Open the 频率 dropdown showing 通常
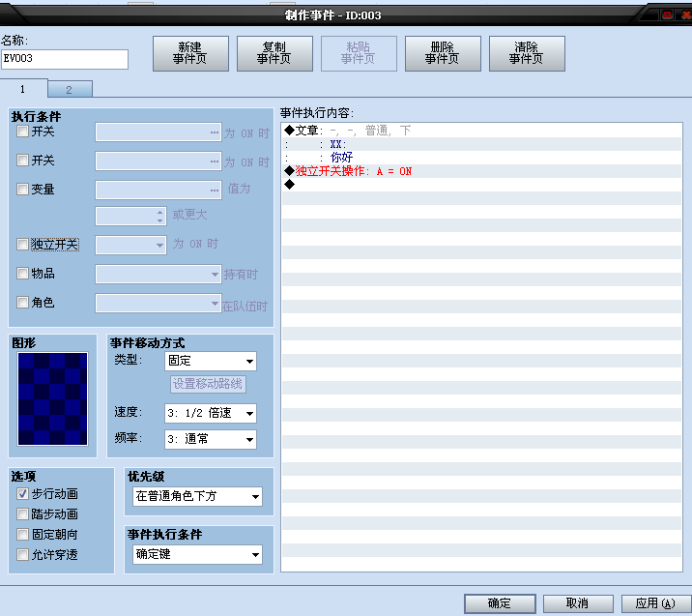The height and width of the screenshot is (616, 692). (211, 439)
